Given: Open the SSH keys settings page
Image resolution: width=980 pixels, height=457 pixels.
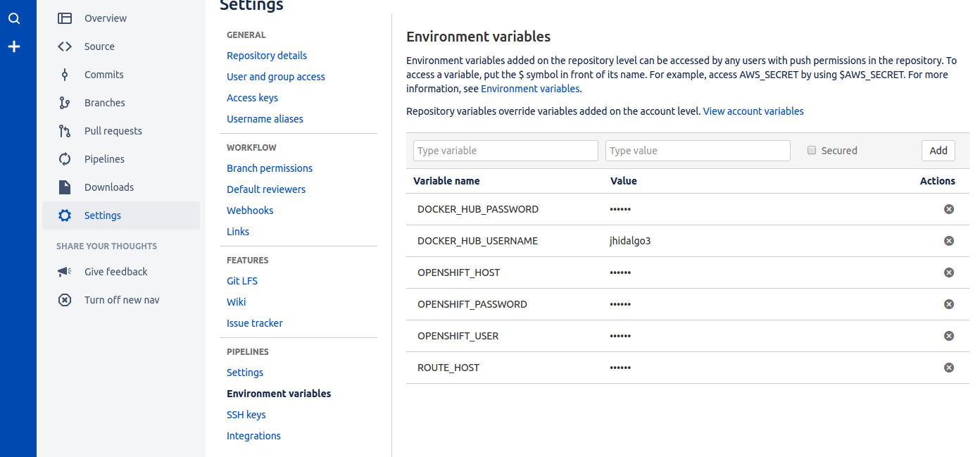Looking at the screenshot, I should (246, 415).
